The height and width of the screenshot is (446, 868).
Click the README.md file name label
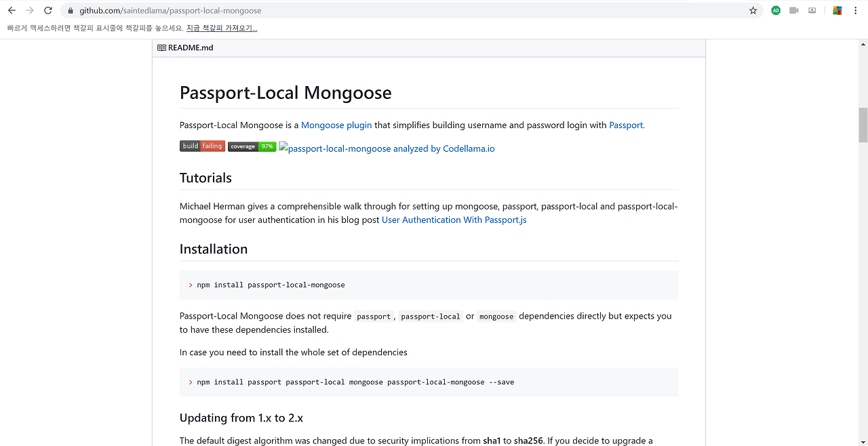click(191, 47)
